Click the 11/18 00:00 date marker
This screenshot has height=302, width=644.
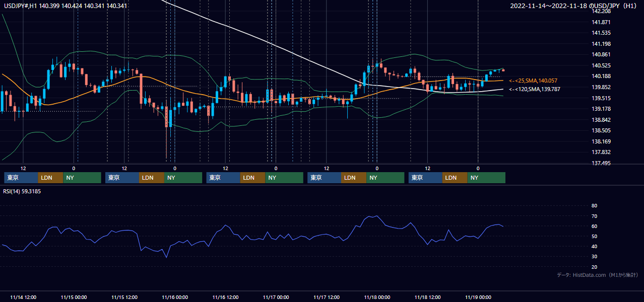377,297
